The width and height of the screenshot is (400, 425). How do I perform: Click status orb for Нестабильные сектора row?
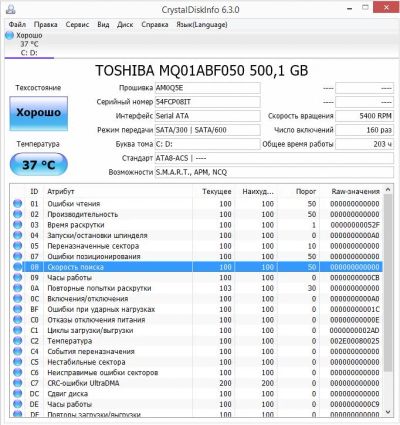coord(18,362)
